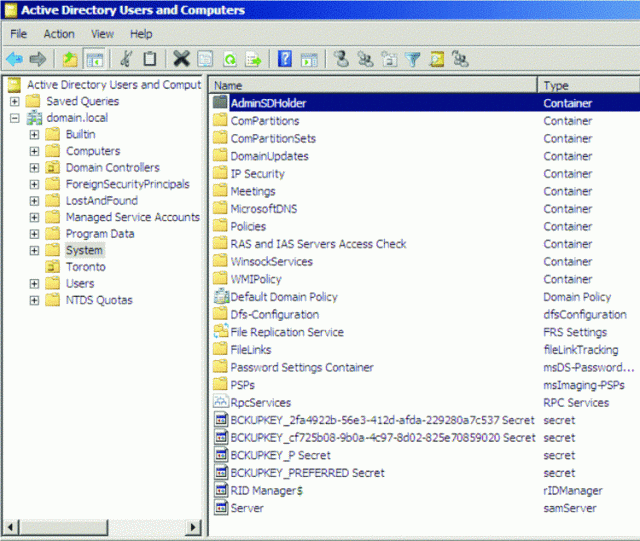Screen dimensions: 640x541
Task: Sort by the Name column header
Action: coord(372,86)
